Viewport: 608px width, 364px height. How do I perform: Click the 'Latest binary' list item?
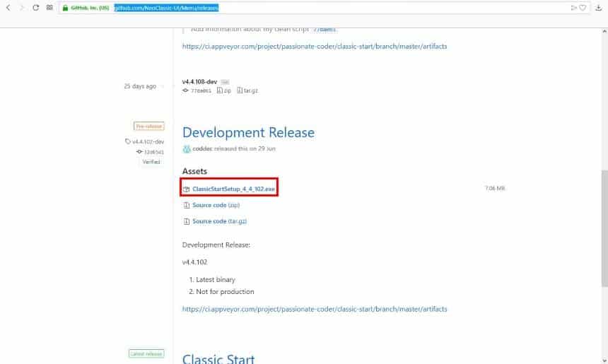[x=216, y=280]
